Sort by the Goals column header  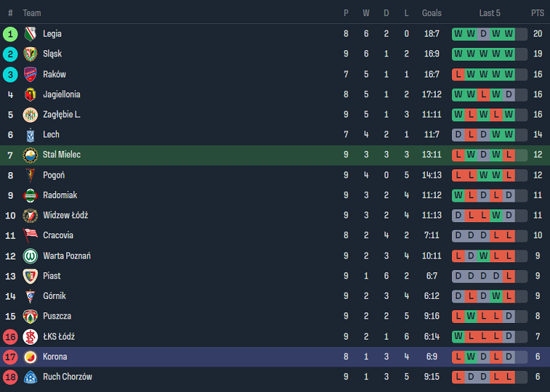click(432, 13)
